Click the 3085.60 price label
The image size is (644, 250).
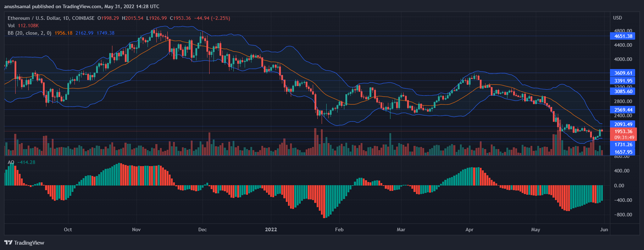point(623,91)
